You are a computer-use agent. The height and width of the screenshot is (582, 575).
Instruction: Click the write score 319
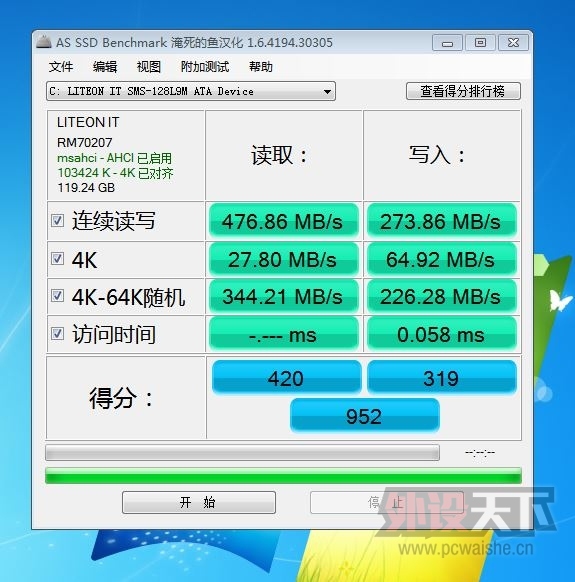441,378
